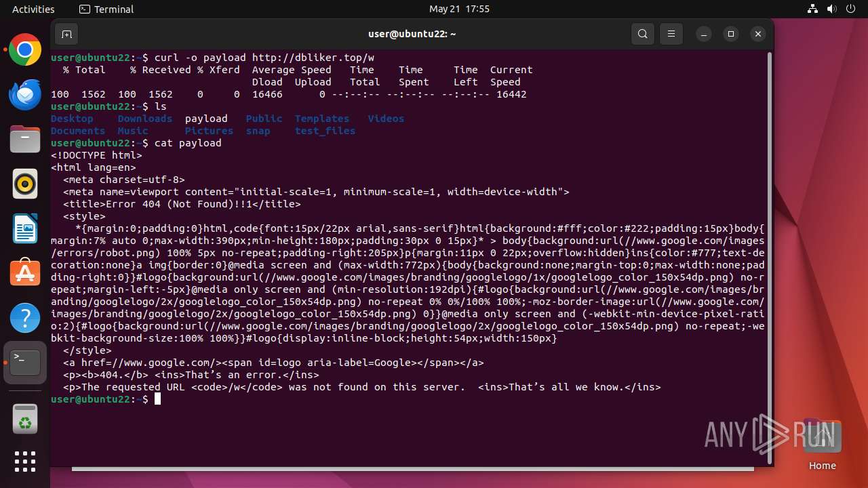
Task: Click the empty prompt at the cursor
Action: tap(157, 399)
